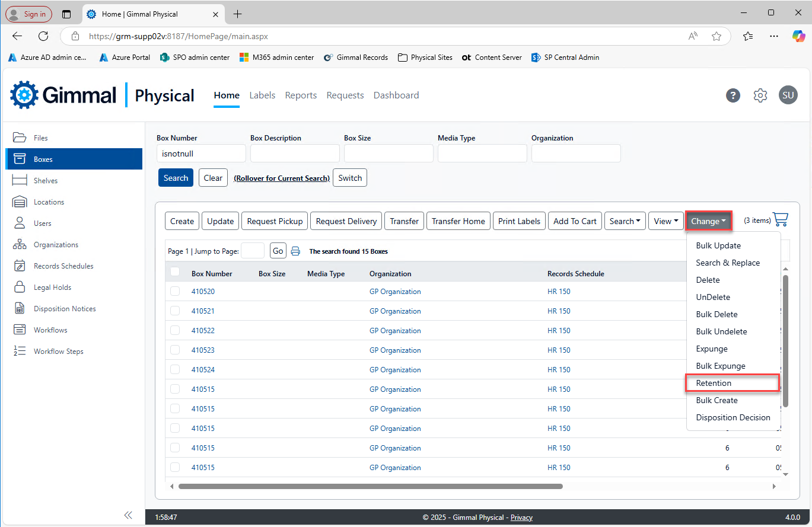Select the checkbox for box 410523
Viewport: 812px width, 527px height.
(x=175, y=350)
